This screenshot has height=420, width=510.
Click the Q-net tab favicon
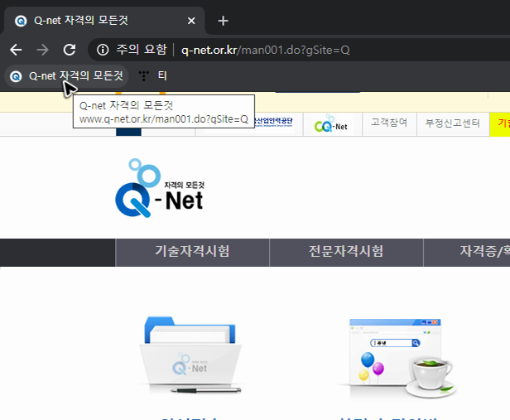[21, 21]
